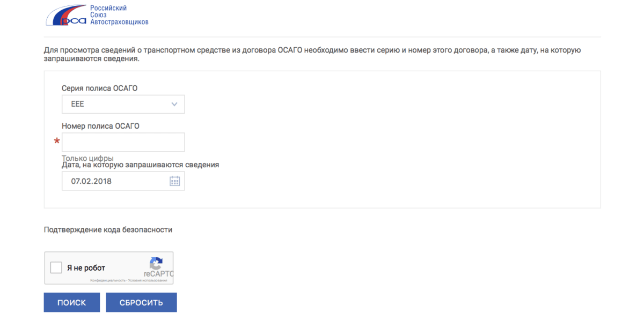The image size is (644, 327).
Task: Click the Дата, на которую запрашиваются сведения label
Action: 141,165
